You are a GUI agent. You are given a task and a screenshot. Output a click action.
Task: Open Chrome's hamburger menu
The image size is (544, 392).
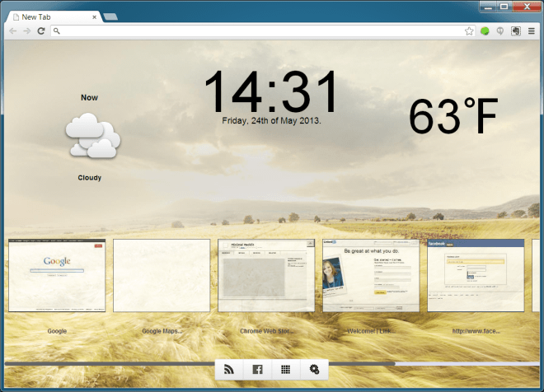531,31
